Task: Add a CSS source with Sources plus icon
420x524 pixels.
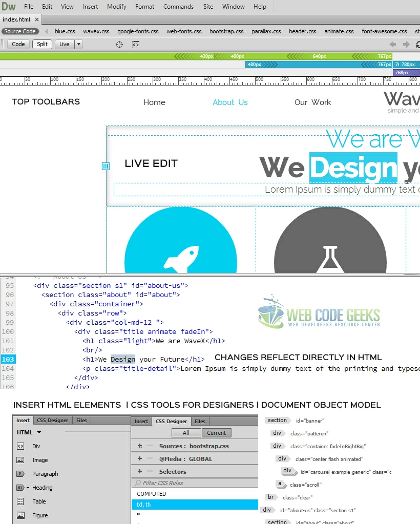Action: 140,446
